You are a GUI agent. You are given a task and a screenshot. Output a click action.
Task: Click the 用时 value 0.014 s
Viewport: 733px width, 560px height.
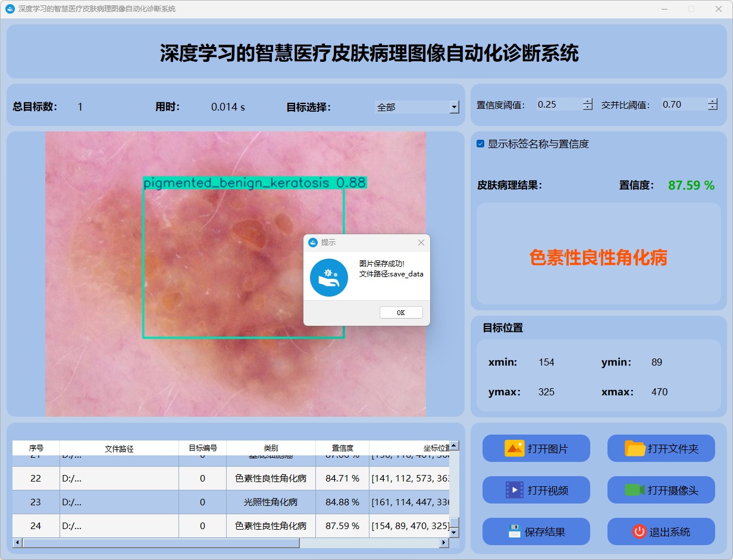point(228,107)
